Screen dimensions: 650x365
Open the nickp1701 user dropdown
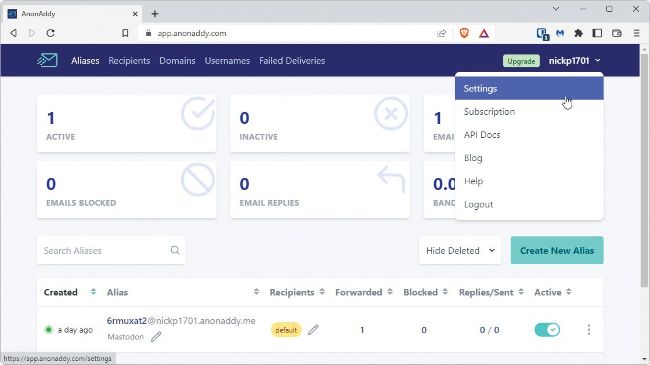point(575,61)
